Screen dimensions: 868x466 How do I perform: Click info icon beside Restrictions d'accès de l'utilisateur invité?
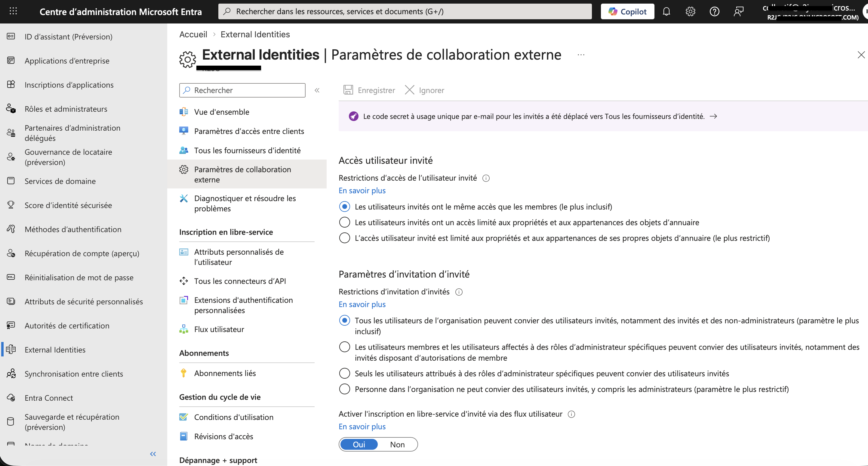click(x=486, y=178)
